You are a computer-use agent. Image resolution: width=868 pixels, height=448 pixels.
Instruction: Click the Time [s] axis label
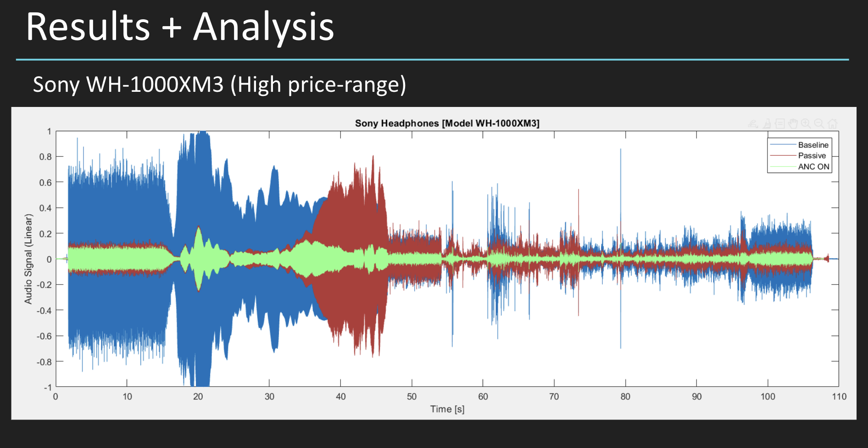pos(447,409)
